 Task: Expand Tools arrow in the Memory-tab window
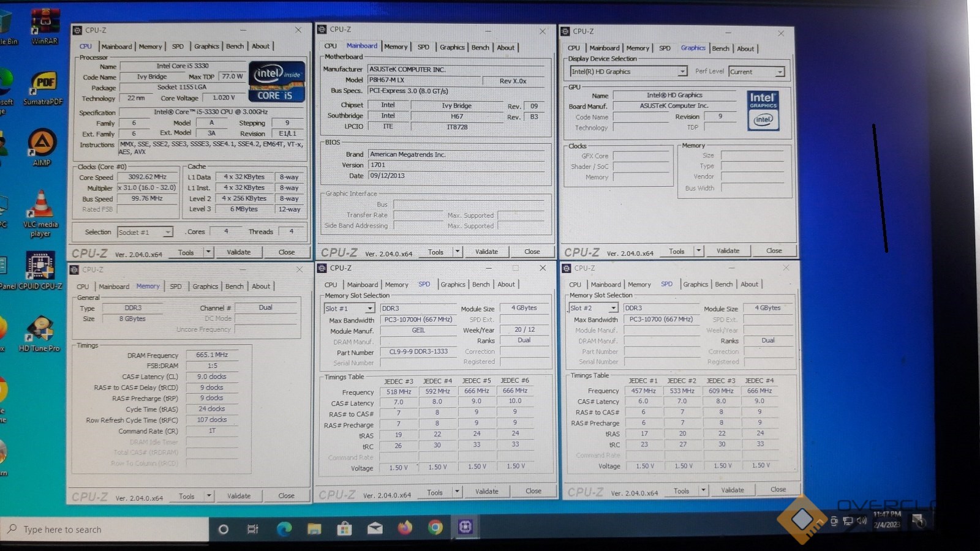point(209,496)
